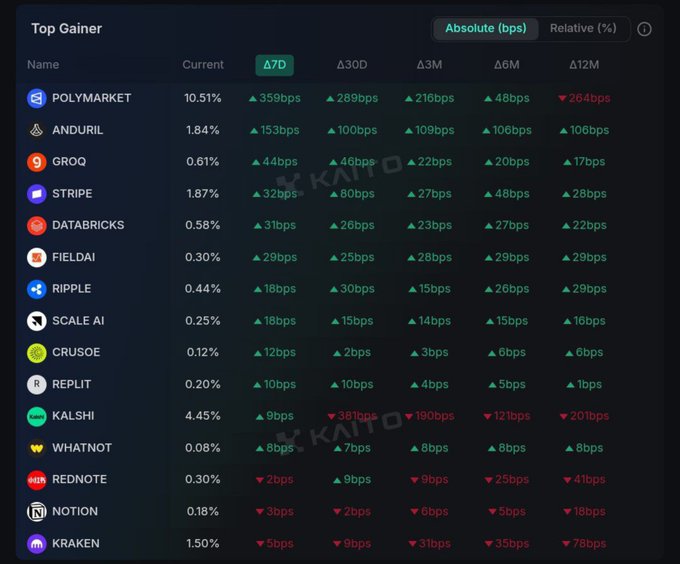The height and width of the screenshot is (564, 680).
Task: Click the Groq logo icon
Action: (37, 162)
